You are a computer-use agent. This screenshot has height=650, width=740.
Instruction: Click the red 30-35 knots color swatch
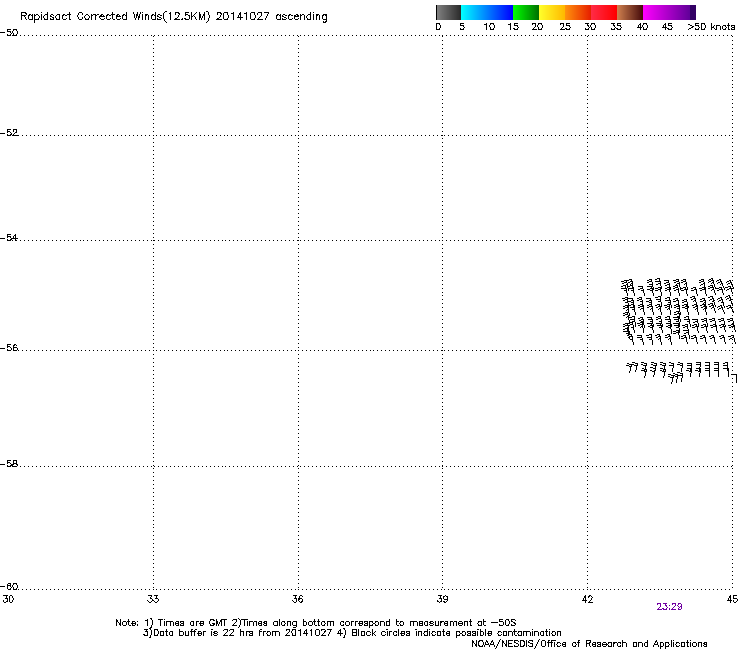604,12
